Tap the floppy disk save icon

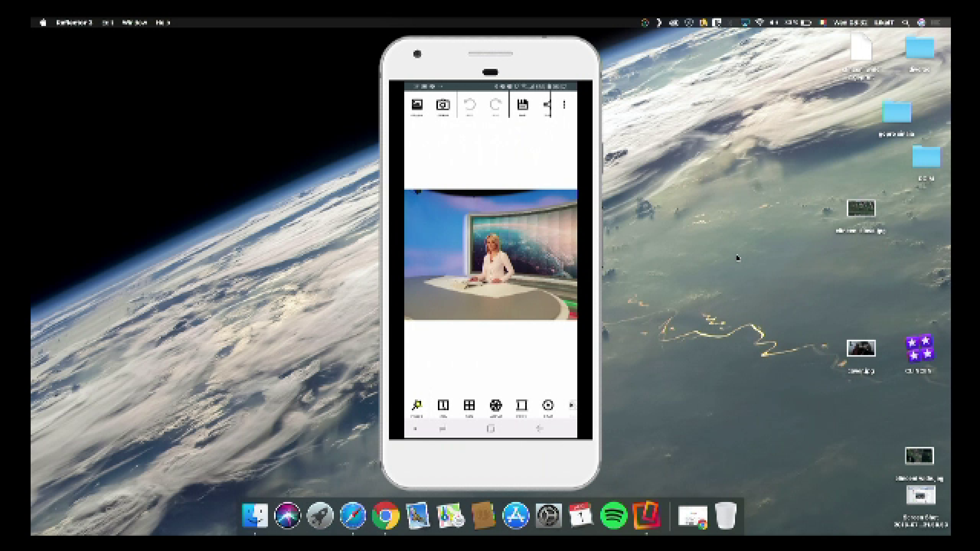coord(522,105)
